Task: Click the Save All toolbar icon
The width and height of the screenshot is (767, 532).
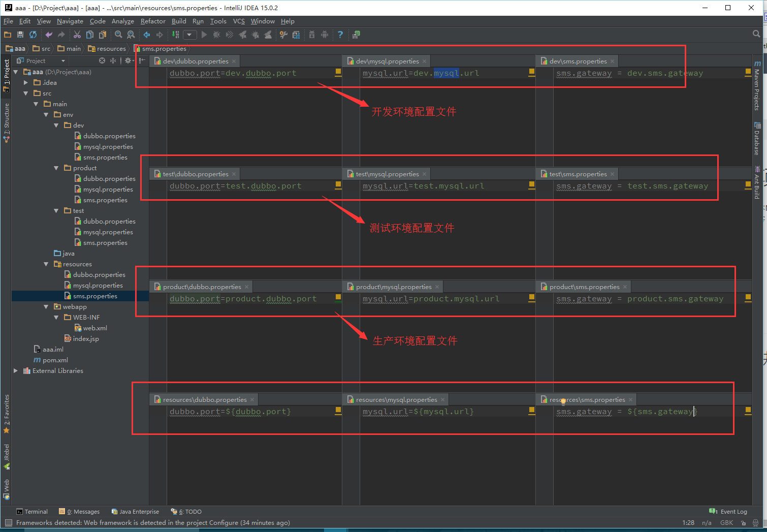Action: (x=20, y=35)
